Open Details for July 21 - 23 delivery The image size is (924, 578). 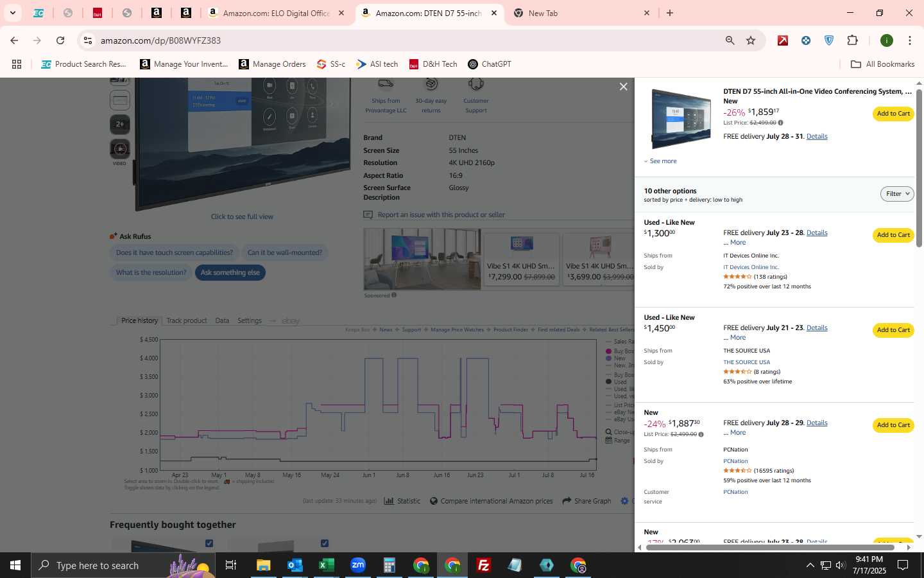click(x=817, y=328)
